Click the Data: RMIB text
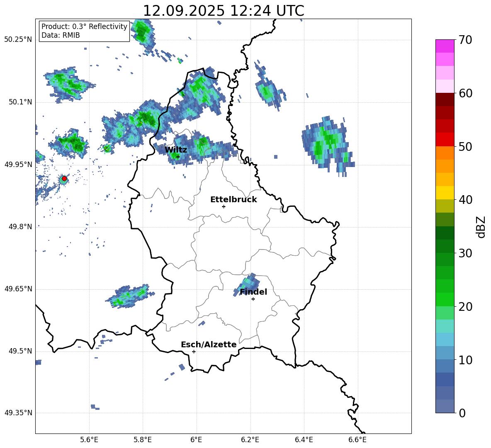The height and width of the screenshot is (448, 491). coord(61,35)
